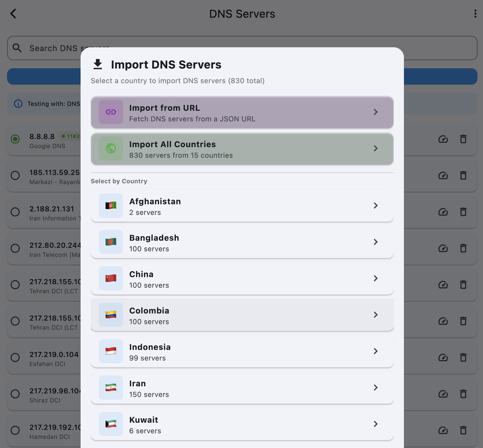Choose Indonesia with 99 servers
The image size is (483, 448).
pyautogui.click(x=242, y=351)
